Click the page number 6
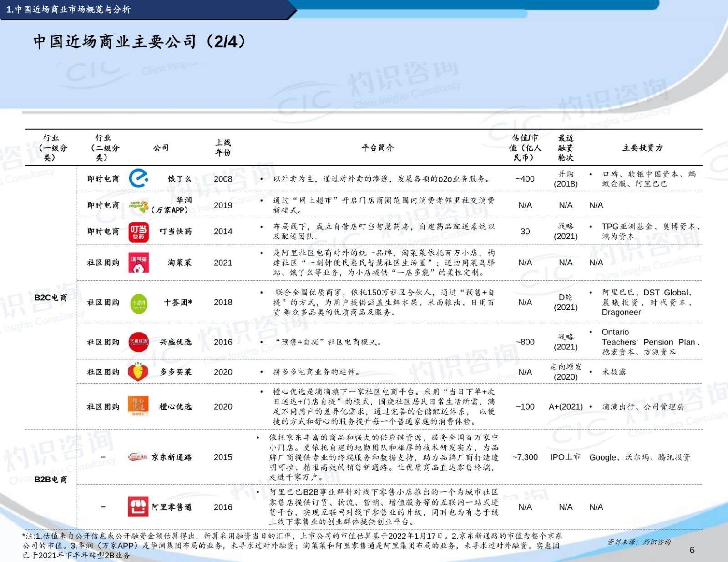This screenshot has height=562, width=728. pos(692,550)
